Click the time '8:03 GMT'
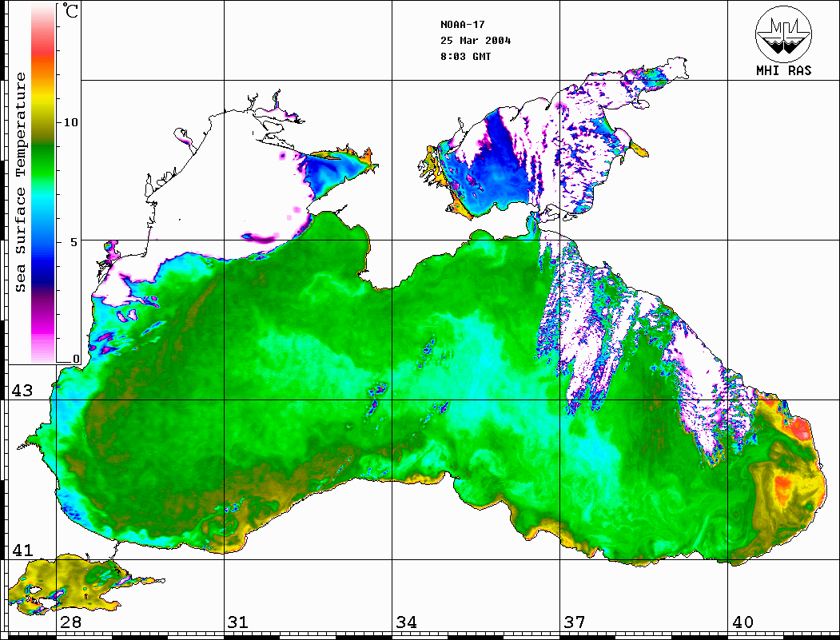Screen dimensions: 840x640 point(465,57)
